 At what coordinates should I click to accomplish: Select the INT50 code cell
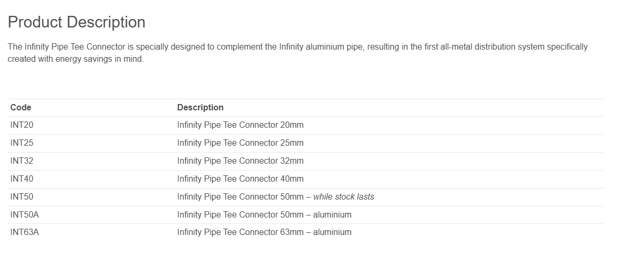22,197
